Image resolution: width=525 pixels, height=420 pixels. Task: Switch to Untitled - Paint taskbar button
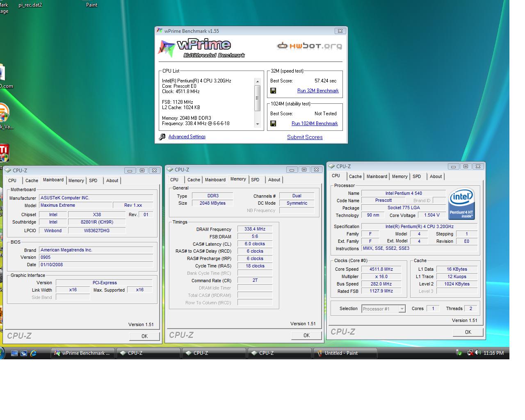click(345, 353)
